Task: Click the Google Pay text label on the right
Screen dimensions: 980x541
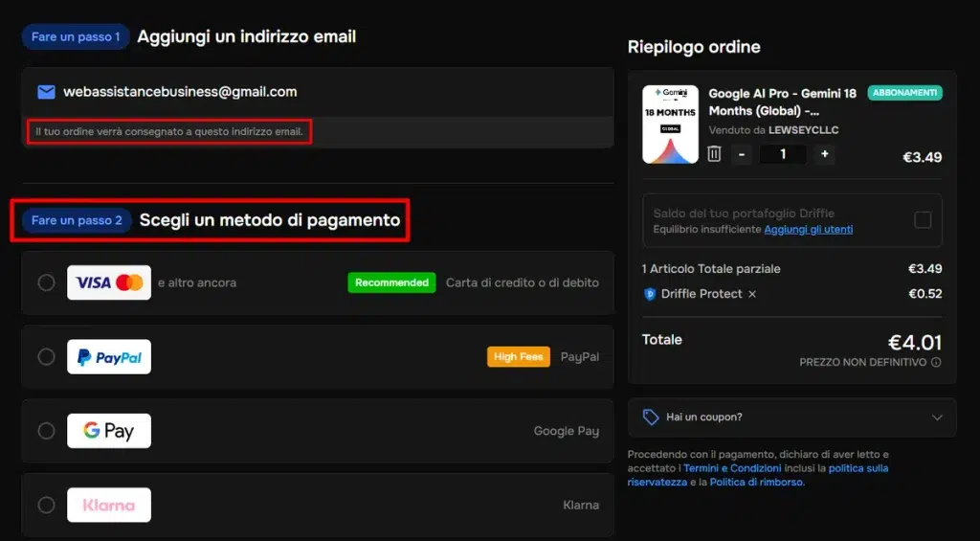Action: pyautogui.click(x=567, y=431)
